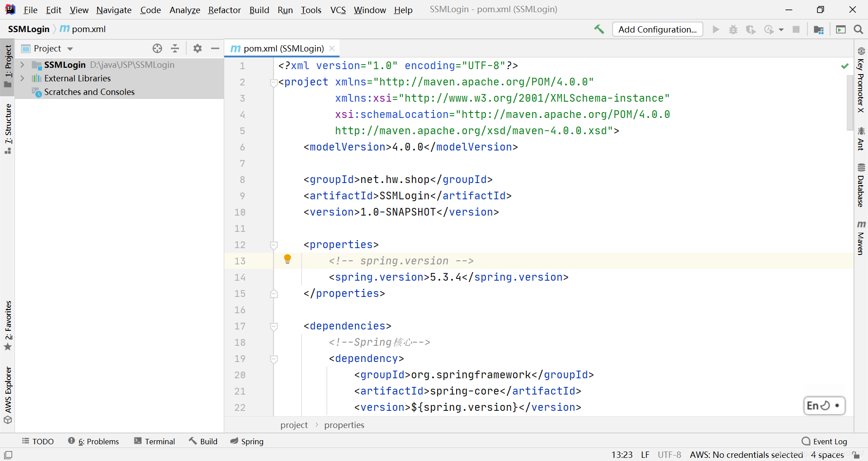Open the Analyze menu
Image resolution: width=868 pixels, height=461 pixels.
click(184, 10)
